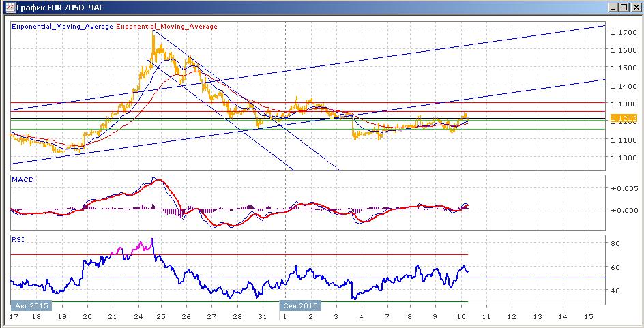The height and width of the screenshot is (328, 644).
Task: Click date label 3 on time axis
Action: (336, 317)
